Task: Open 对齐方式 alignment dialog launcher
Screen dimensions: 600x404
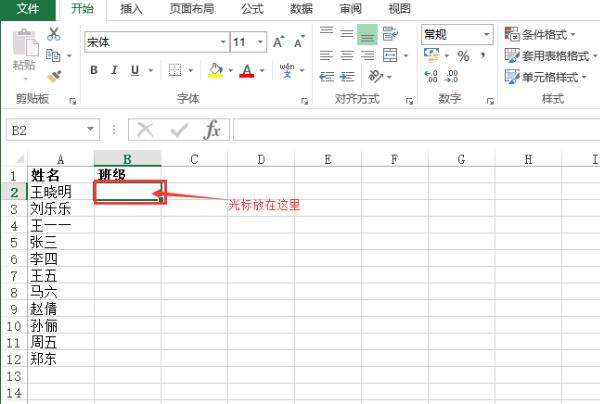Action: click(x=409, y=101)
